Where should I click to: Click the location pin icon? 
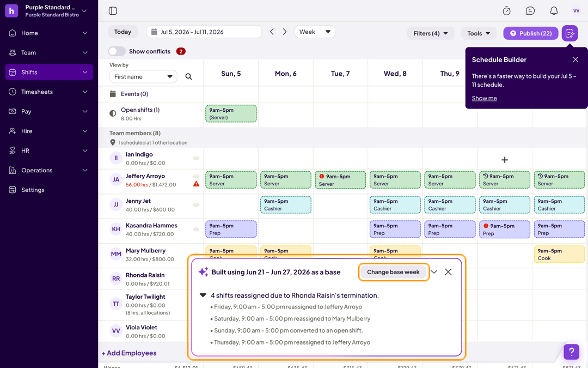pyautogui.click(x=113, y=143)
